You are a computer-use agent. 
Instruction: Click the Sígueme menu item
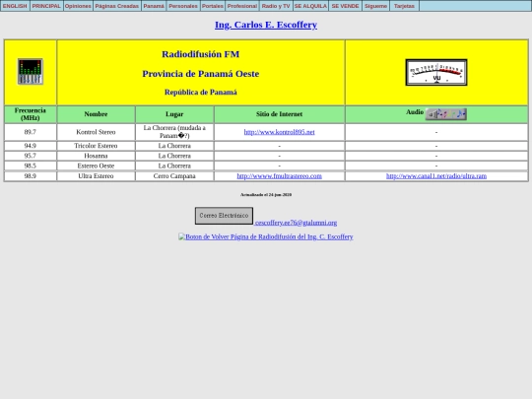[x=376, y=6]
